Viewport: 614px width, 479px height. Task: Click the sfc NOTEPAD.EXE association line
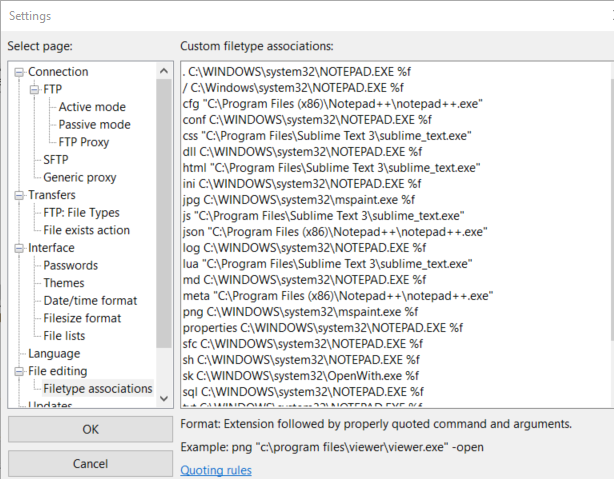point(303,344)
